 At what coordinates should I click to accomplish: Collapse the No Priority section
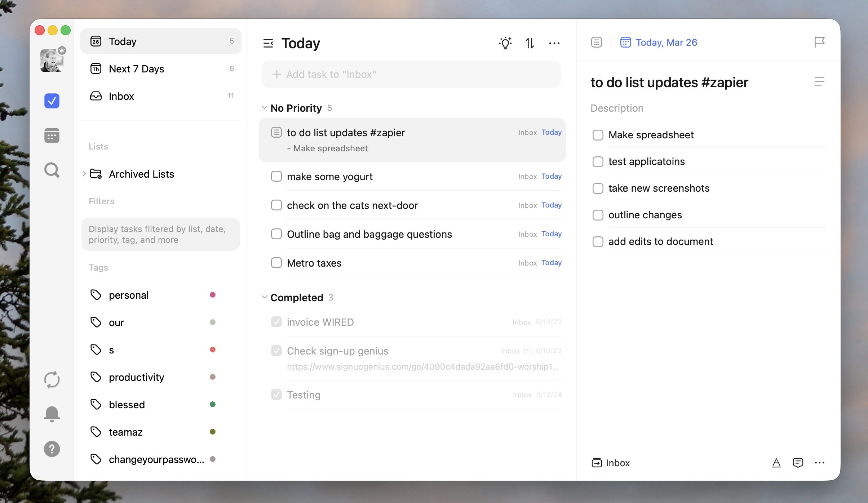click(264, 108)
